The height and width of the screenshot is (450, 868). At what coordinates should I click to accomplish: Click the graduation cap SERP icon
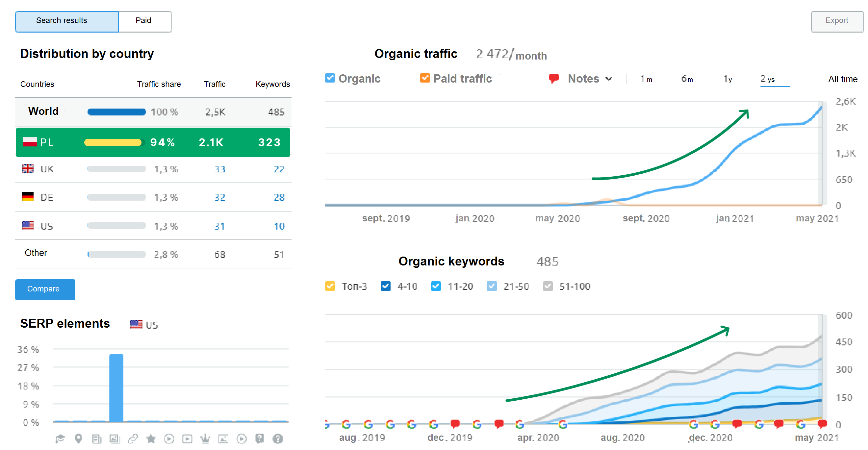(x=60, y=438)
